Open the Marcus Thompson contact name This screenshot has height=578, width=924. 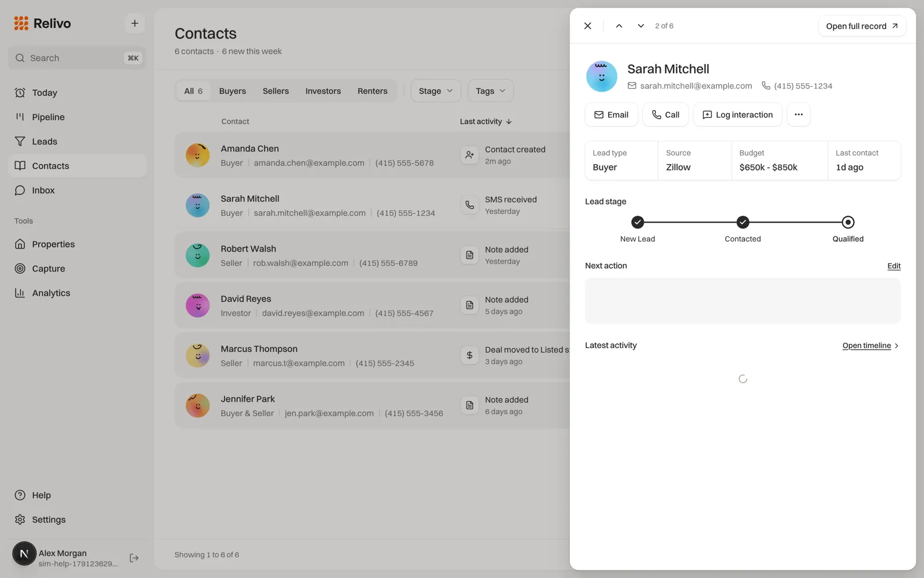pyautogui.click(x=259, y=349)
